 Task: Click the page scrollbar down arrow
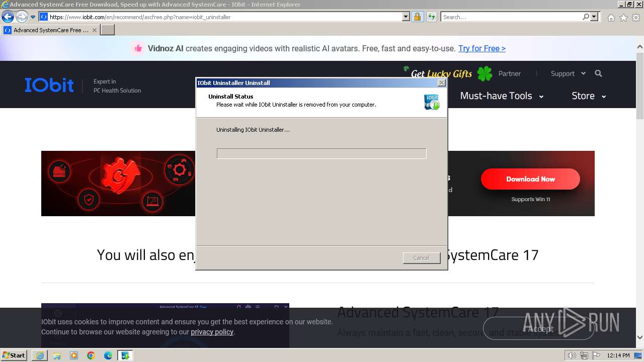640,337
